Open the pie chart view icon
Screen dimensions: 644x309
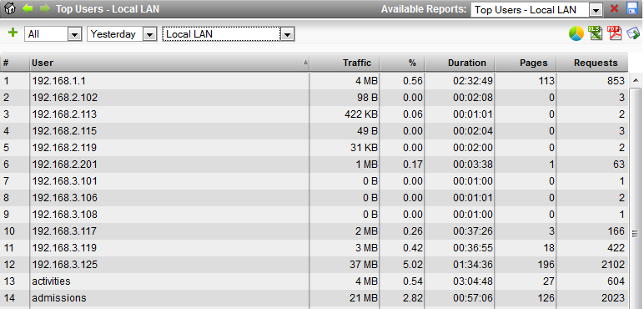click(576, 33)
